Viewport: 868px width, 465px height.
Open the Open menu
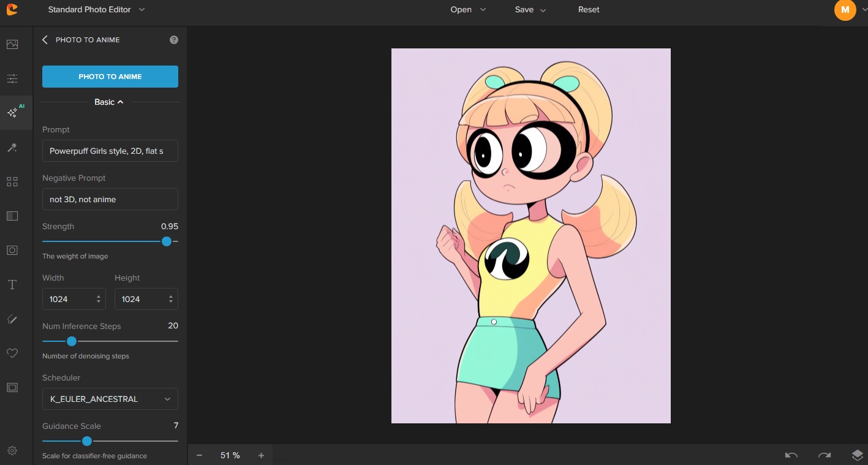[468, 10]
